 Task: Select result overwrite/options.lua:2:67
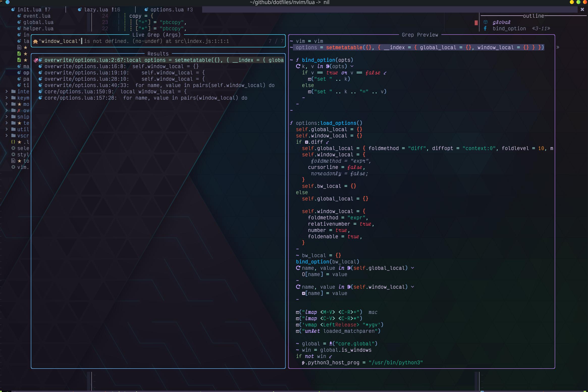click(x=158, y=60)
